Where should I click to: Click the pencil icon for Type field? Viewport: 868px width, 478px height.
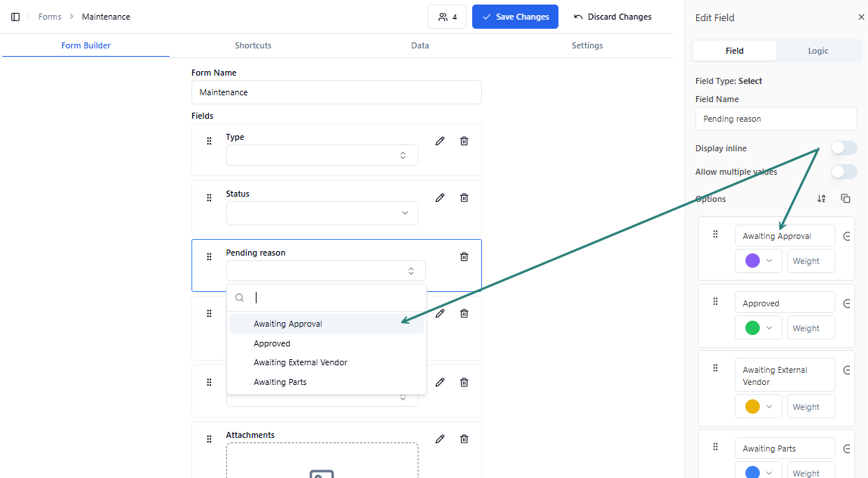tap(440, 141)
